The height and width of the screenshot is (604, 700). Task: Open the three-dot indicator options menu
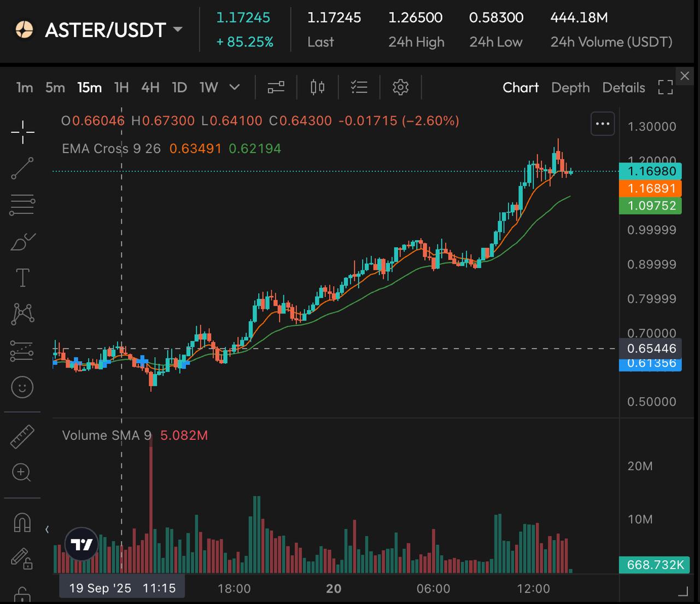[603, 124]
